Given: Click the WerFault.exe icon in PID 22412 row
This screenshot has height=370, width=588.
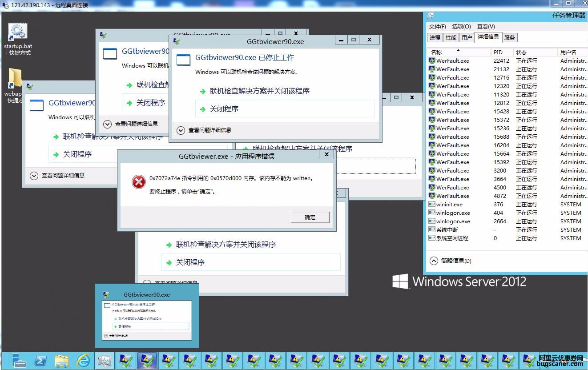Looking at the screenshot, I should click(432, 61).
